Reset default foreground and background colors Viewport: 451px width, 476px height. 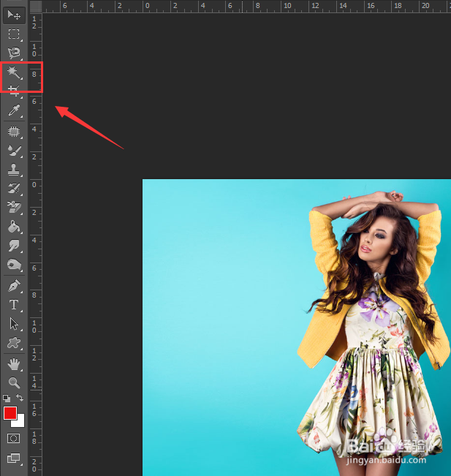pos(7,398)
